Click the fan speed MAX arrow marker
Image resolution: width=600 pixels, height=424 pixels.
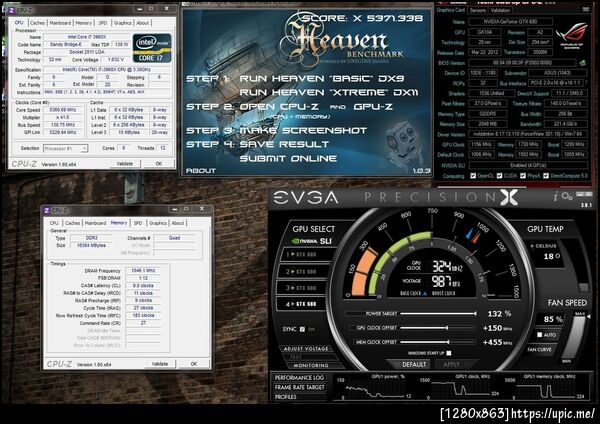(x=588, y=316)
